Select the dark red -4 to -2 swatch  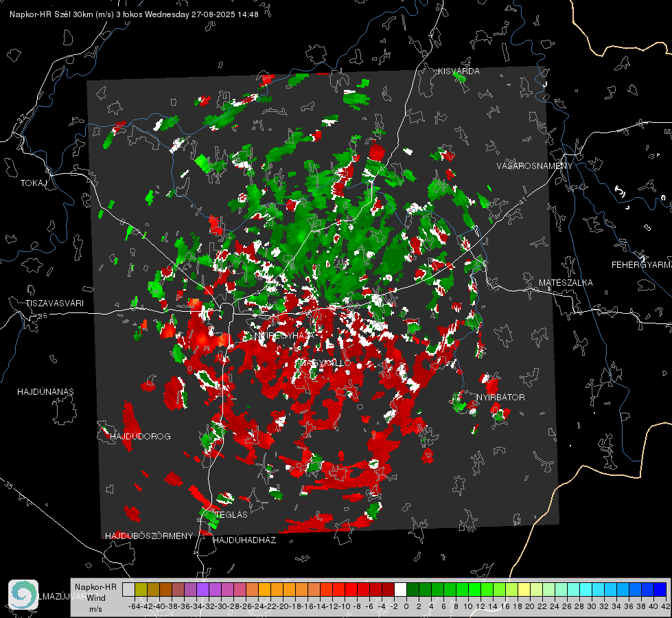(388, 590)
